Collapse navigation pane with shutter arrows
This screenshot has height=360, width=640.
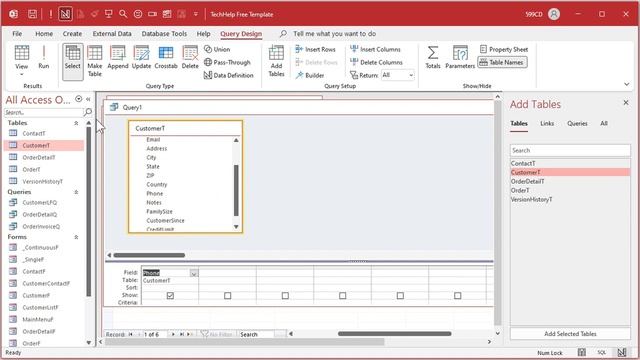[88, 99]
